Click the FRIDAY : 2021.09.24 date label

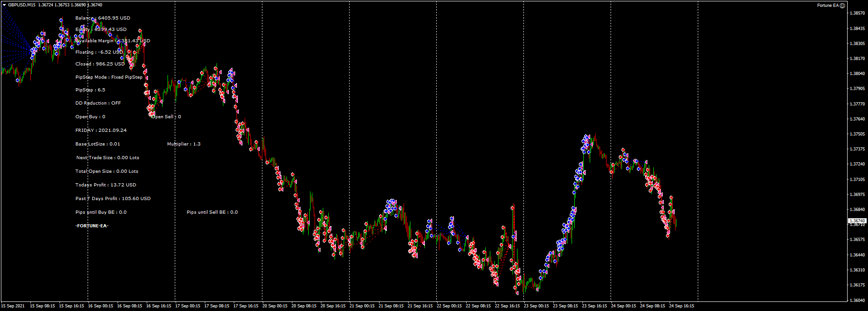[101, 130]
